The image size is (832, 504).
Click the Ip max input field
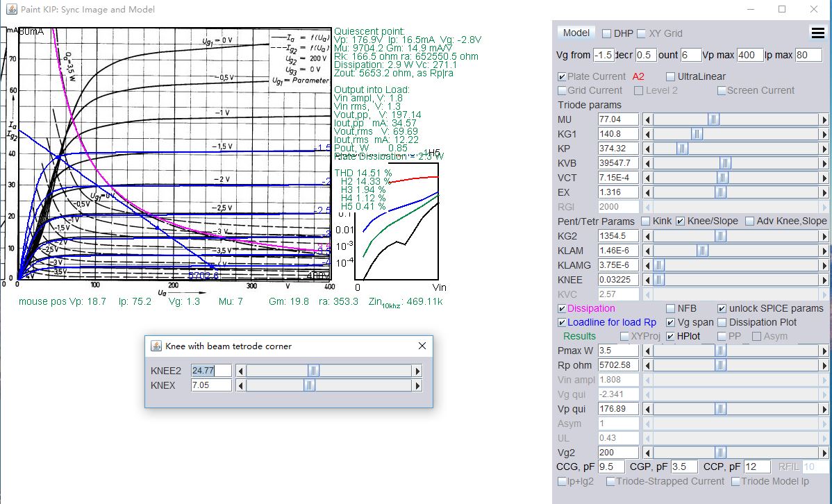(808, 55)
